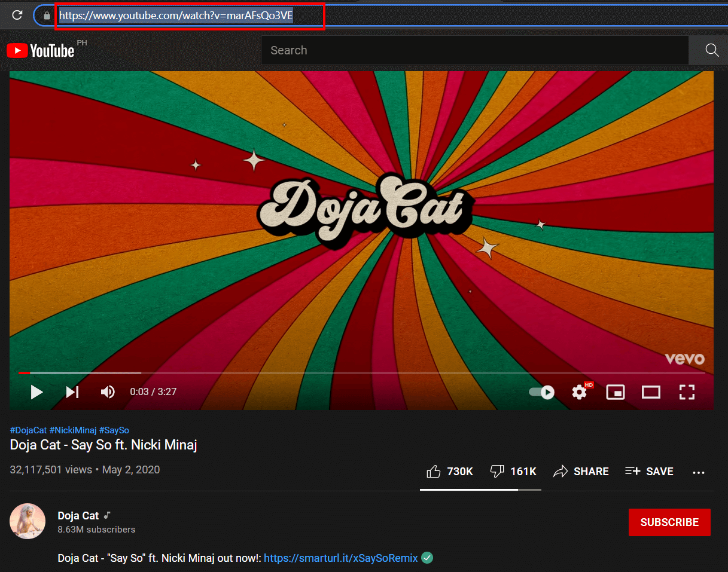The height and width of the screenshot is (572, 728).
Task: Click the 32,117,501 views count text
Action: click(51, 470)
